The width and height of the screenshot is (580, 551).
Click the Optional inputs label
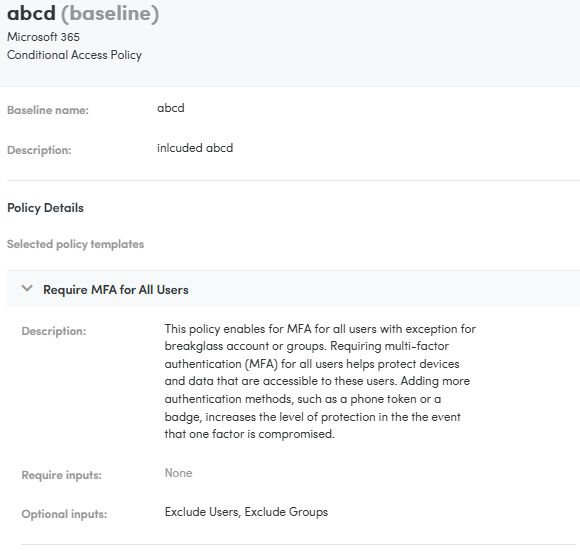pos(64,514)
